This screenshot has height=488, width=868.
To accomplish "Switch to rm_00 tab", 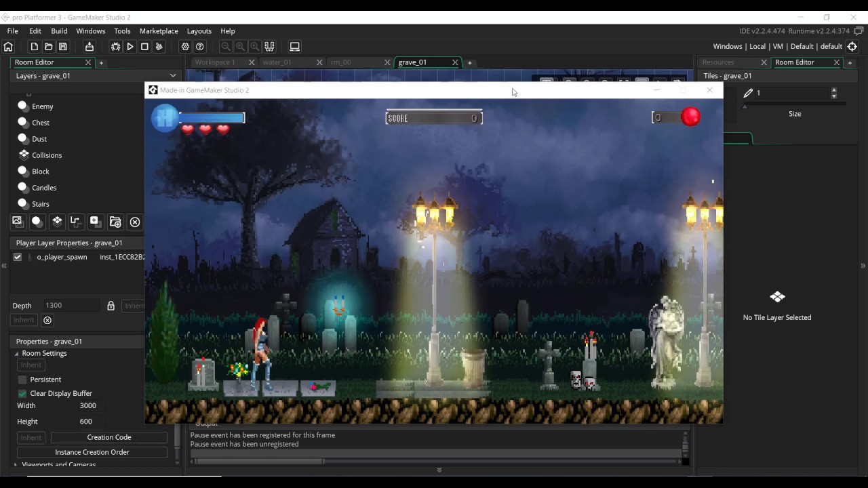I will pyautogui.click(x=341, y=62).
